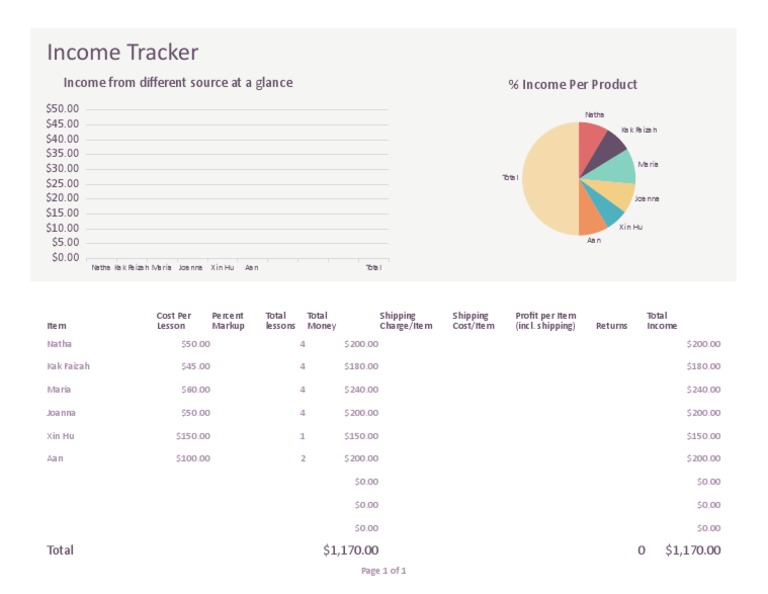Select the $150.00 cost per lesson for Xin Hu
Screen dimensions: 768x594
[x=193, y=436]
